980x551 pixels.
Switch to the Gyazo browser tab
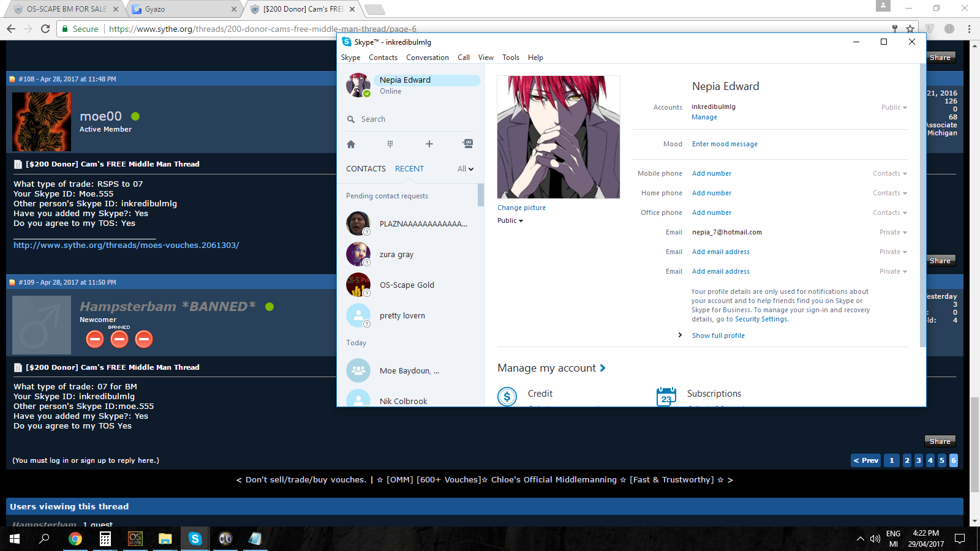184,9
